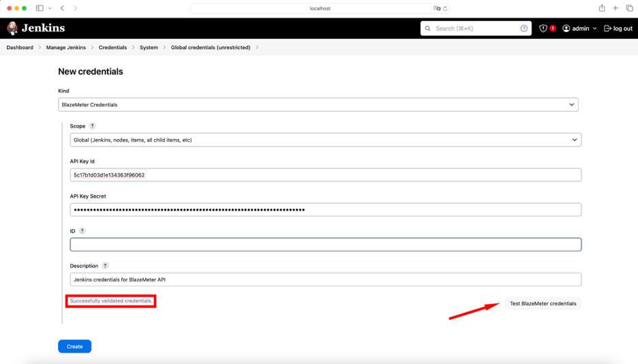Click the Description input field

click(326, 279)
